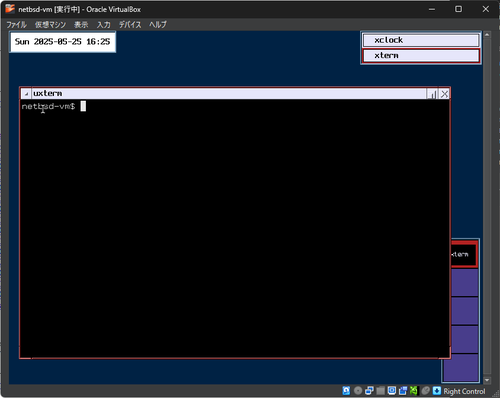Click the gray mouse integration status icon
Viewport: 500px width, 398px height.
pyautogui.click(x=425, y=391)
